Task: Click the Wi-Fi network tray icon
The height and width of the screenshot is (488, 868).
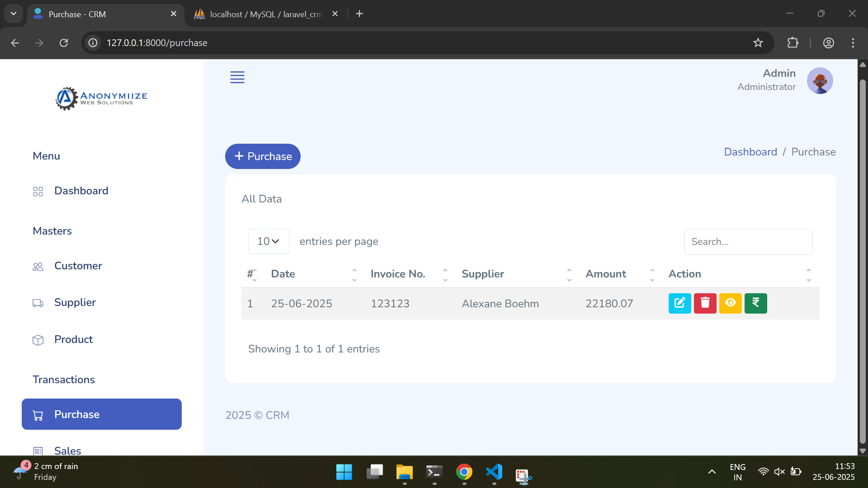Action: point(763,472)
